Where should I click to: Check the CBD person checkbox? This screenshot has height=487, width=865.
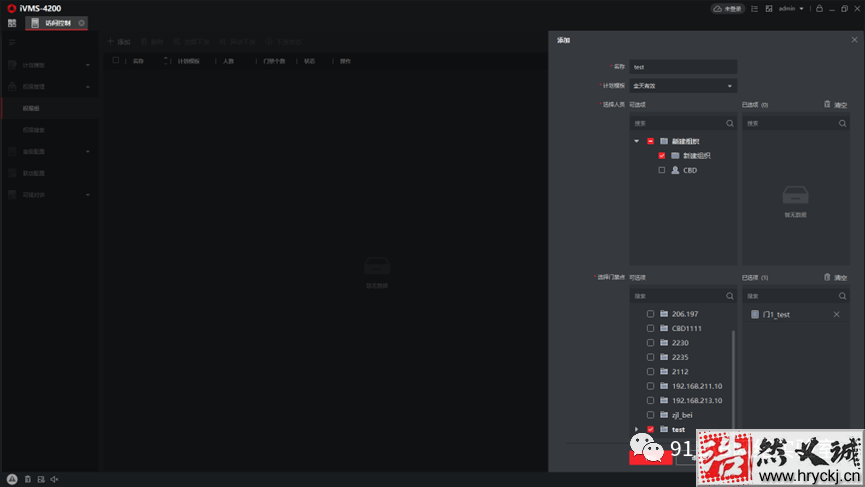click(661, 170)
